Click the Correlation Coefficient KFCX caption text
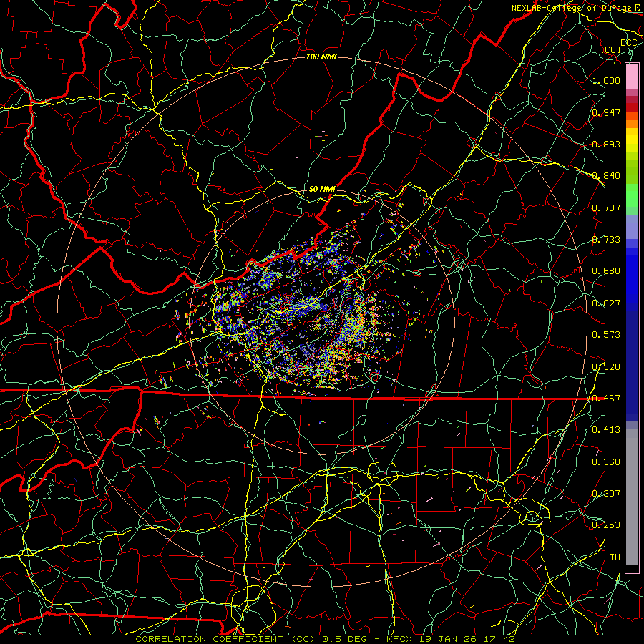This screenshot has width=644, height=644. click(x=326, y=639)
